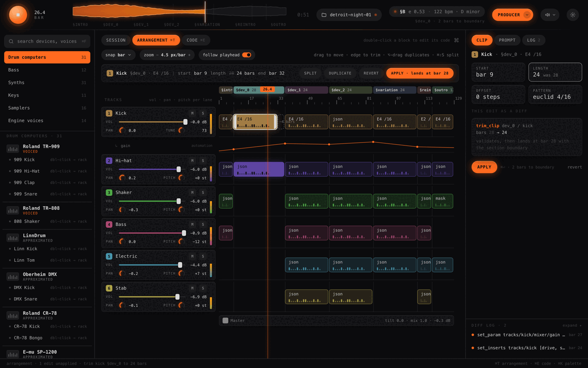Click the Stab pan knob

tap(122, 305)
